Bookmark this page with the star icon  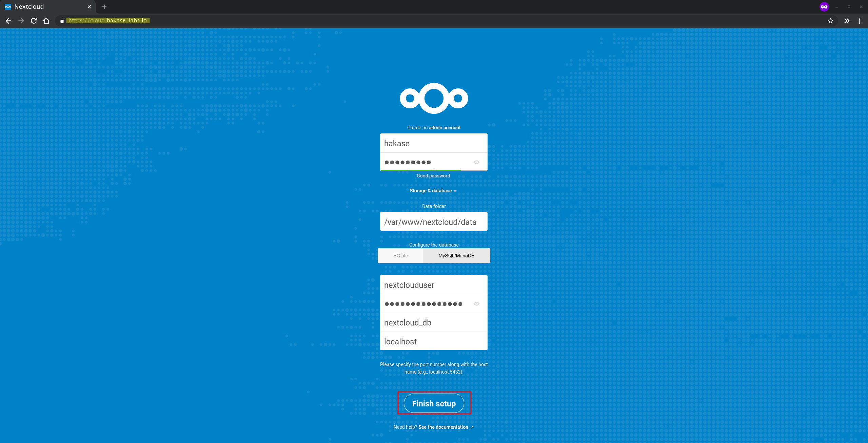coord(830,21)
